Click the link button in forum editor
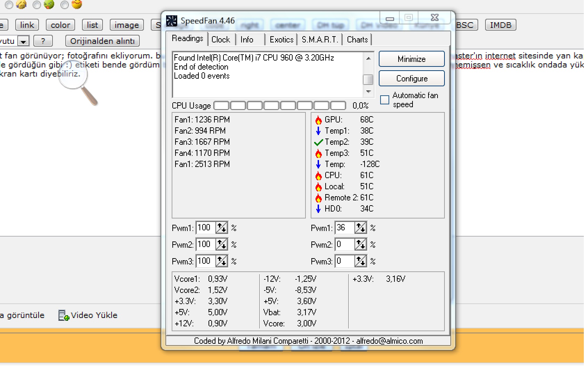 pyautogui.click(x=27, y=25)
